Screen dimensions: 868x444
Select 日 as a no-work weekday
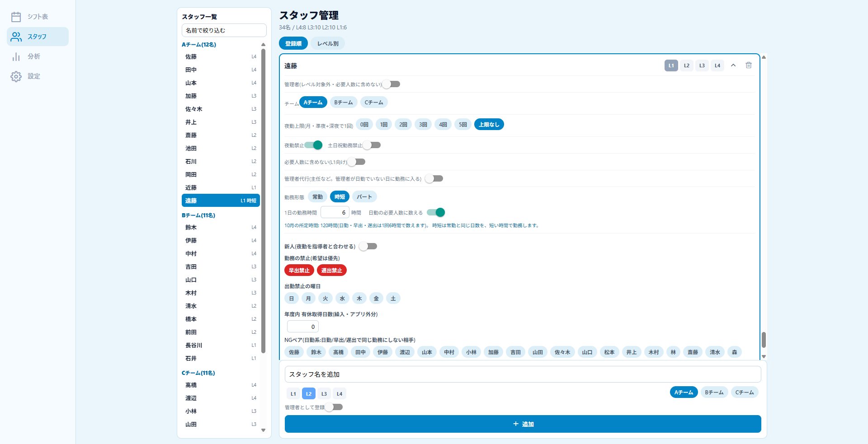[292, 299]
